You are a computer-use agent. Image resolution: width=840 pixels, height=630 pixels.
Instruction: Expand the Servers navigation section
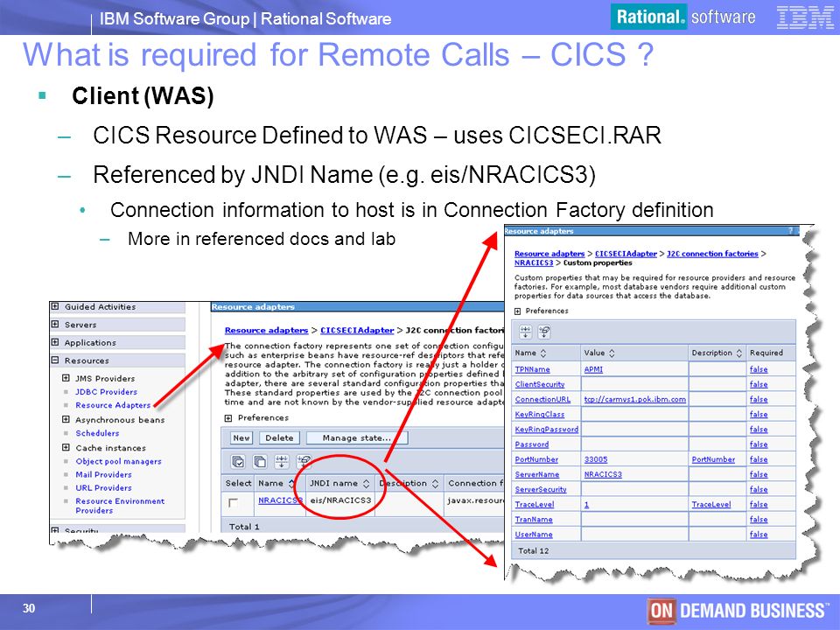pos(54,324)
